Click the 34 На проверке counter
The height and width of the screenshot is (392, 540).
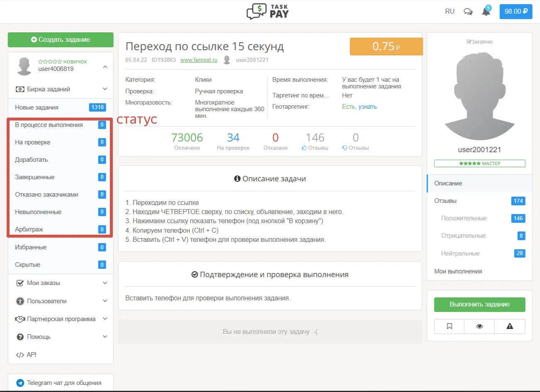(x=233, y=141)
